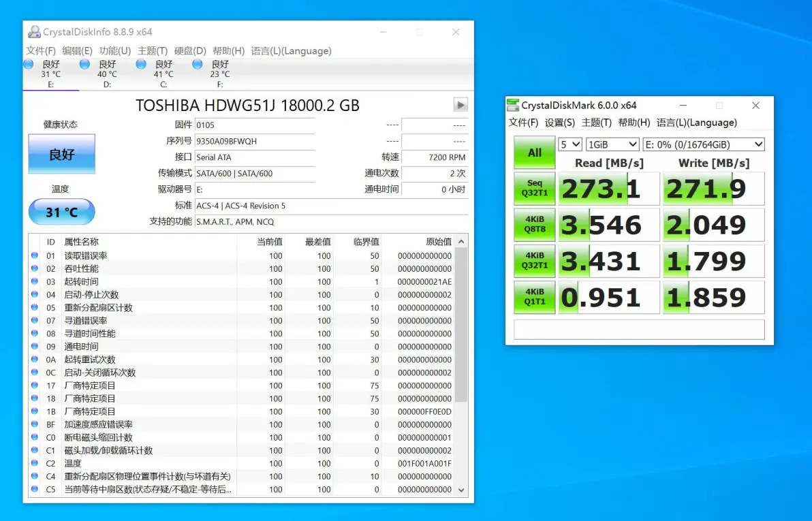Image resolution: width=812 pixels, height=521 pixels.
Task: Click the 良好 health status button
Action: coord(61,154)
